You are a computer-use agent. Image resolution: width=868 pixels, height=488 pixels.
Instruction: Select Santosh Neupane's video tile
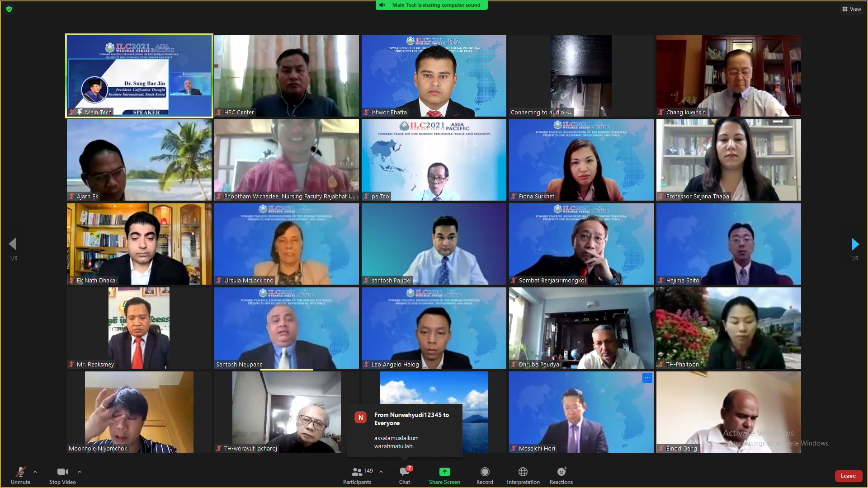click(x=287, y=328)
